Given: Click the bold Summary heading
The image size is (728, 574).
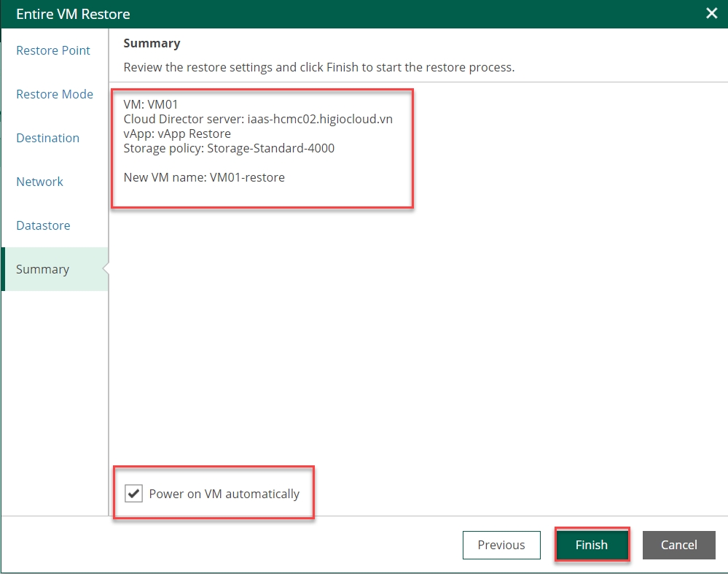Looking at the screenshot, I should [152, 43].
